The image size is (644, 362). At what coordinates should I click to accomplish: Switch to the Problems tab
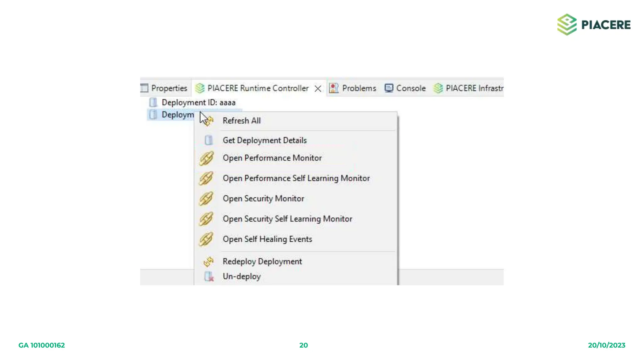[358, 88]
